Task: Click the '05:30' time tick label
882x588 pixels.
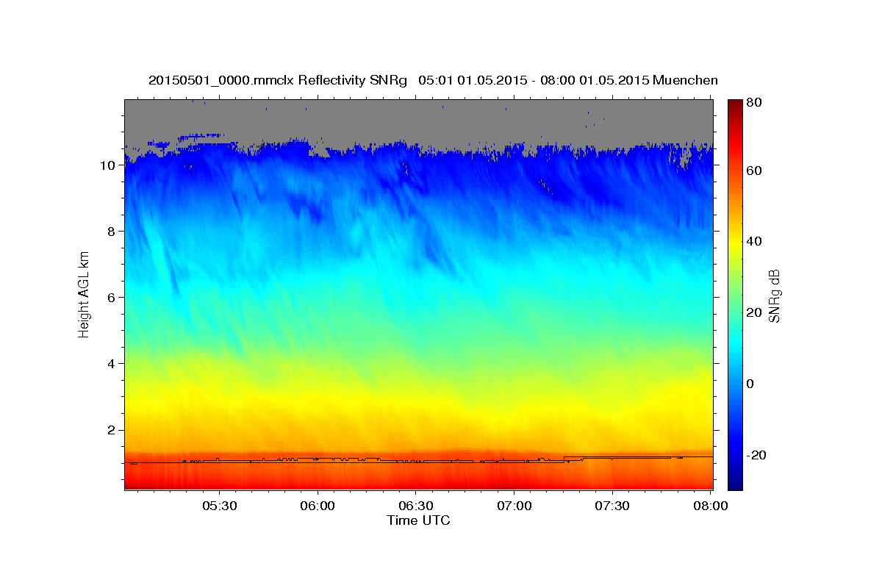Action: (x=218, y=506)
